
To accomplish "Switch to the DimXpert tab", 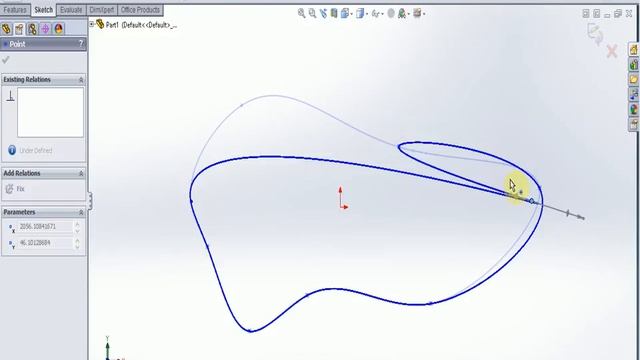I will tap(102, 10).
